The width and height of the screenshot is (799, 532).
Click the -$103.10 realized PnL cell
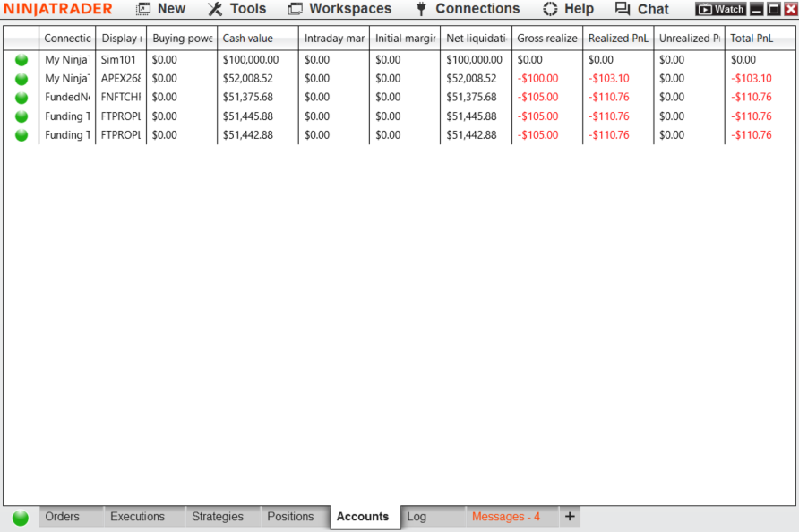pos(618,79)
